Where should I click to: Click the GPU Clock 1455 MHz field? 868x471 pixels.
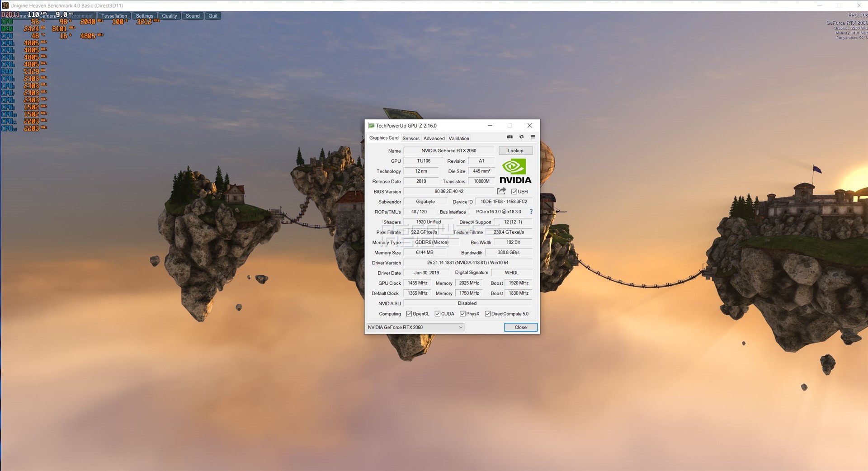418,283
